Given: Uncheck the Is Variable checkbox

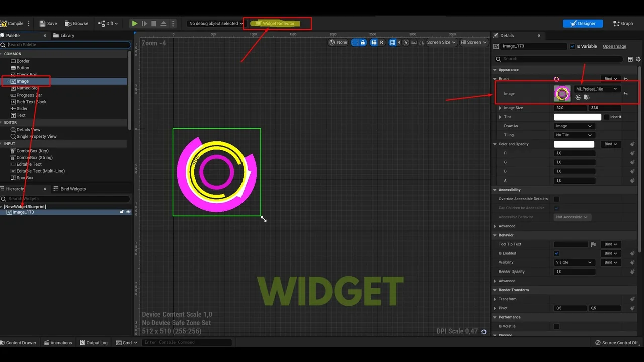Looking at the screenshot, I should pyautogui.click(x=572, y=46).
